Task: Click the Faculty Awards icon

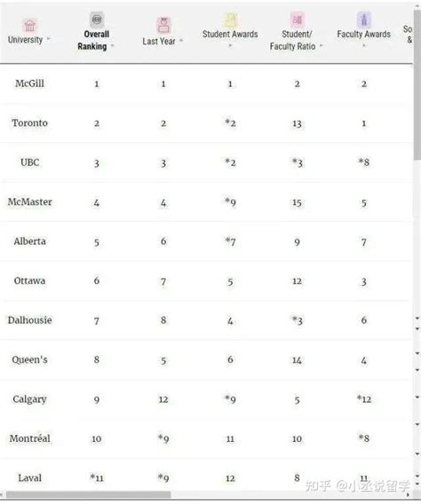Action: tap(364, 20)
